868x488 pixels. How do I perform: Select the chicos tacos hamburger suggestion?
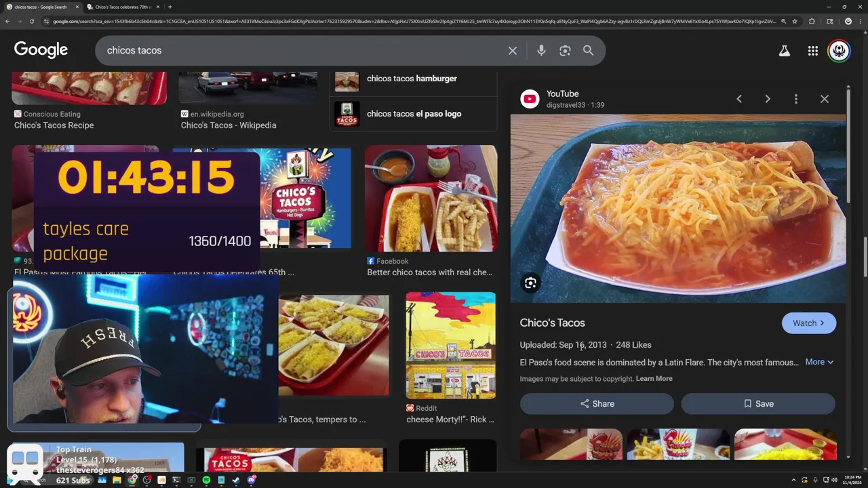413,79
